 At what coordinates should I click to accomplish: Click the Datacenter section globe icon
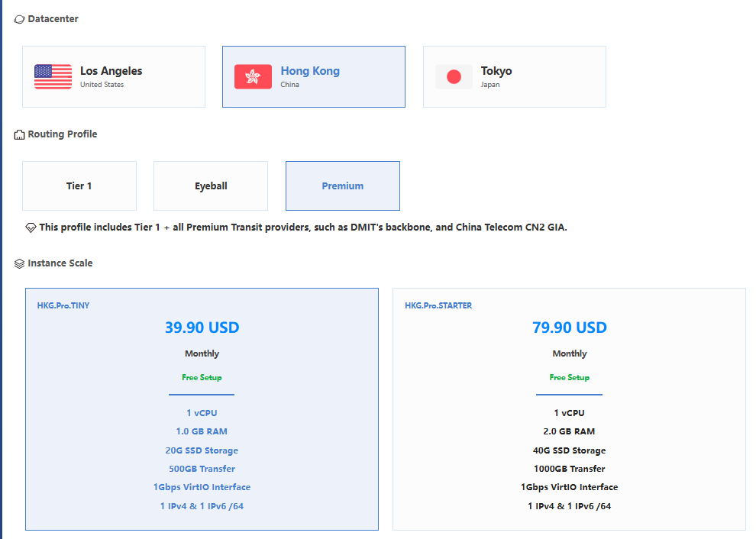click(x=19, y=19)
